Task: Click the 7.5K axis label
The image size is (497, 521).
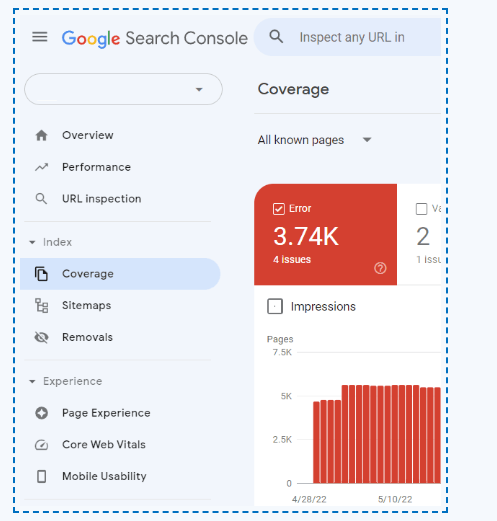Action: tap(282, 352)
